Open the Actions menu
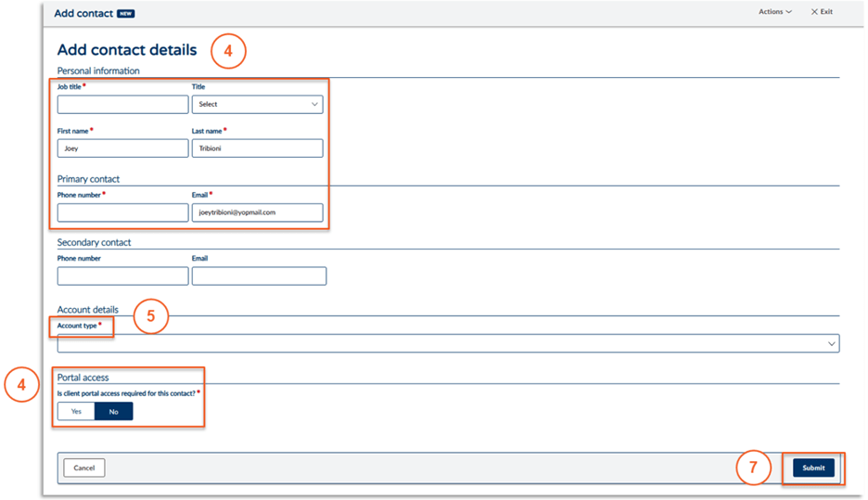Image resolution: width=868 pixels, height=500 pixels. pyautogui.click(x=774, y=12)
